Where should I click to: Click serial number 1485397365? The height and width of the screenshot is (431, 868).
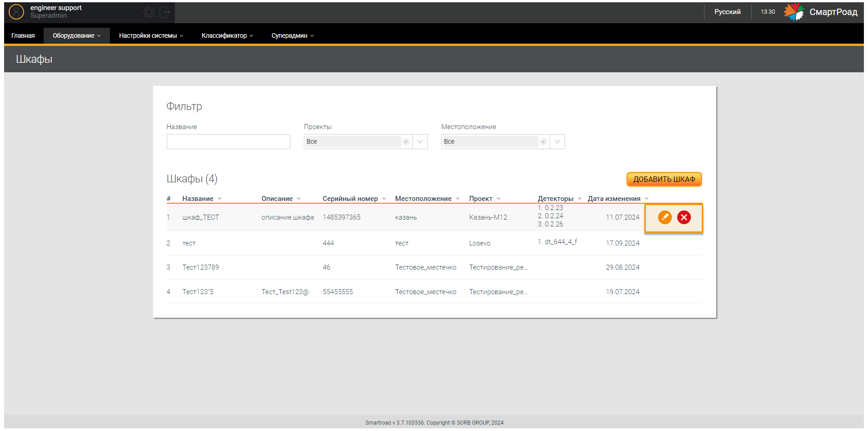pos(342,217)
